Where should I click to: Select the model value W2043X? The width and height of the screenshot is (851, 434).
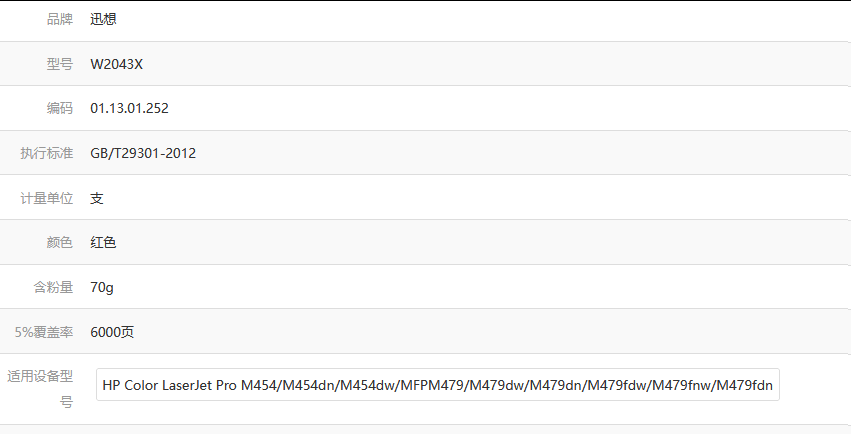click(x=117, y=64)
